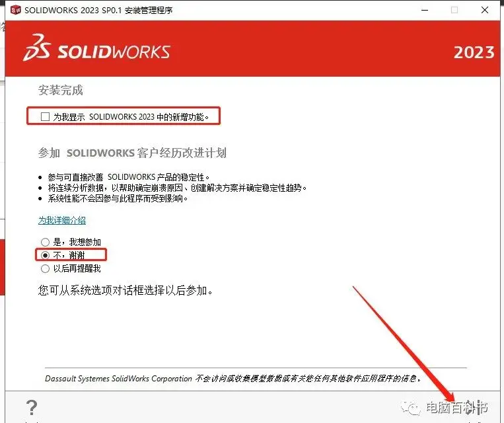Select the 不，谢谢 radio option

tap(46, 255)
